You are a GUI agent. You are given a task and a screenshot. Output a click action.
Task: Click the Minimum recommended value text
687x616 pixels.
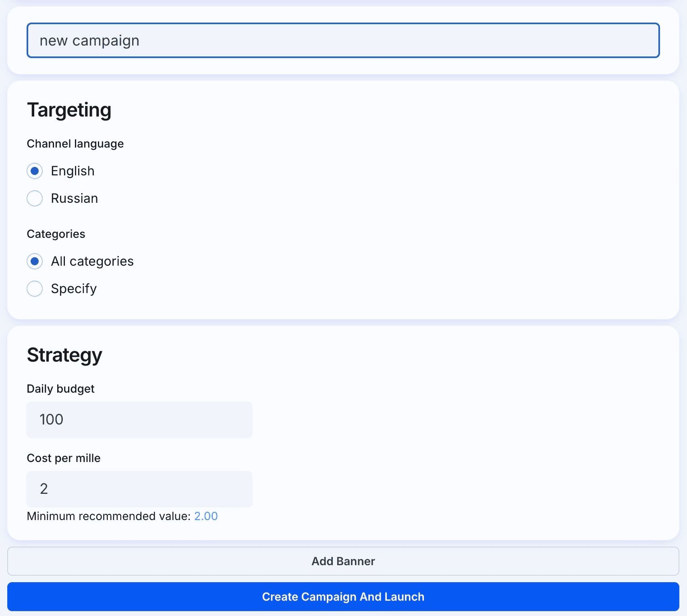coord(108,516)
